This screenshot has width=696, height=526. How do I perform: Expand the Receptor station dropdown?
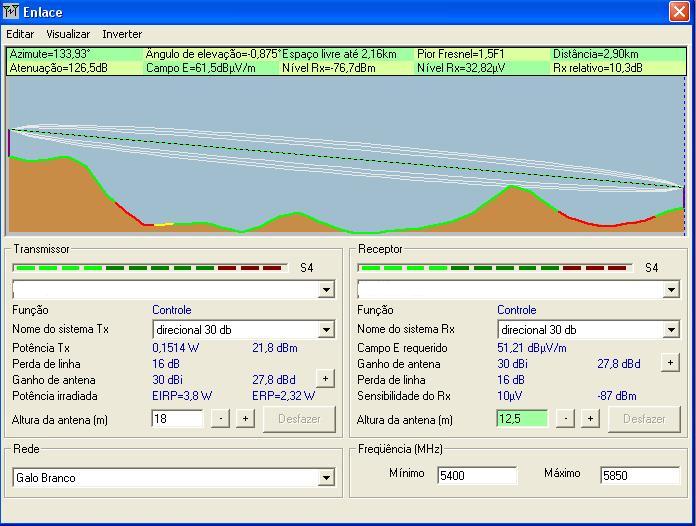coord(671,290)
